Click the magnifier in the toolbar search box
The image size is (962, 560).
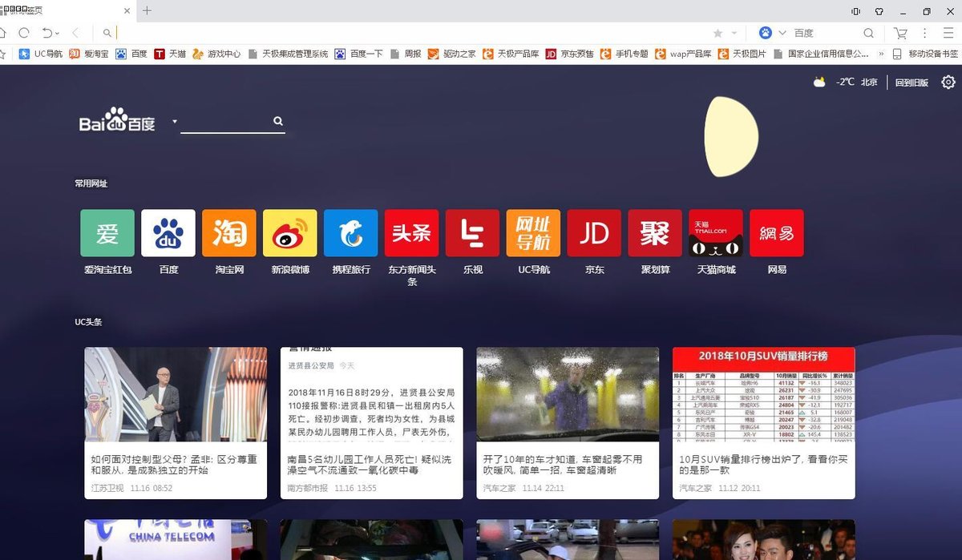coord(869,33)
